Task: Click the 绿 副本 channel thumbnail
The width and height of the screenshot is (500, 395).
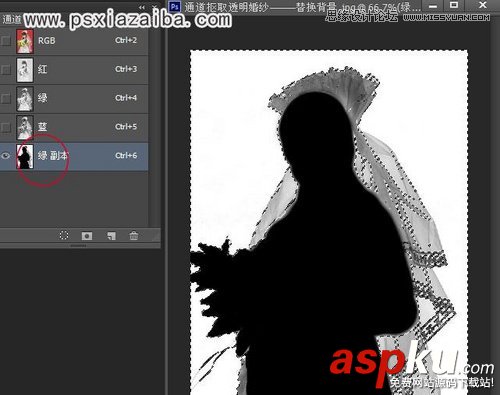Action: click(25, 156)
